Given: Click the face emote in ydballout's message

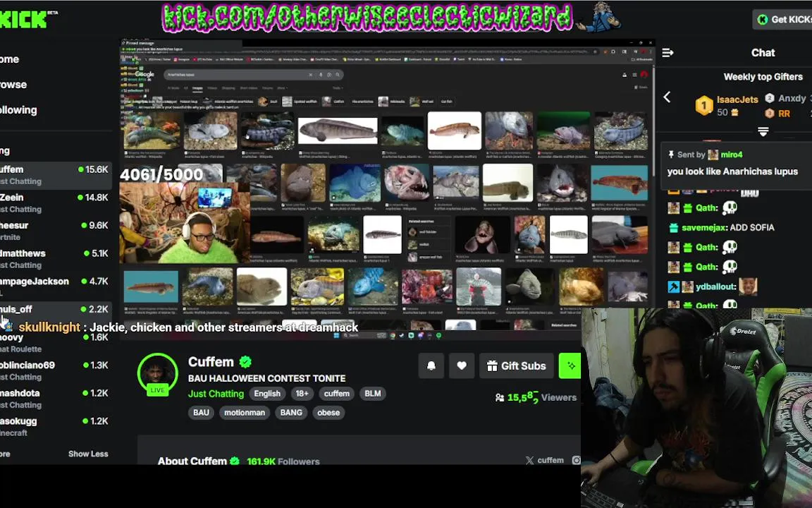Looking at the screenshot, I should pos(748,286).
